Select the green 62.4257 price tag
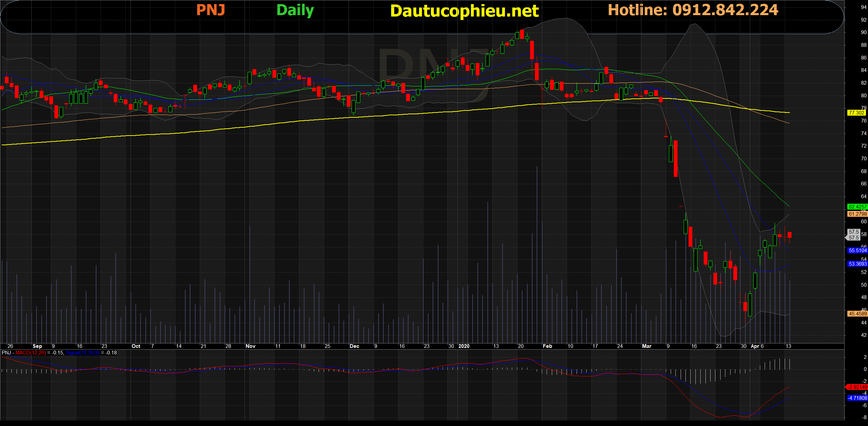Image resolution: width=868 pixels, height=426 pixels. 857,207
